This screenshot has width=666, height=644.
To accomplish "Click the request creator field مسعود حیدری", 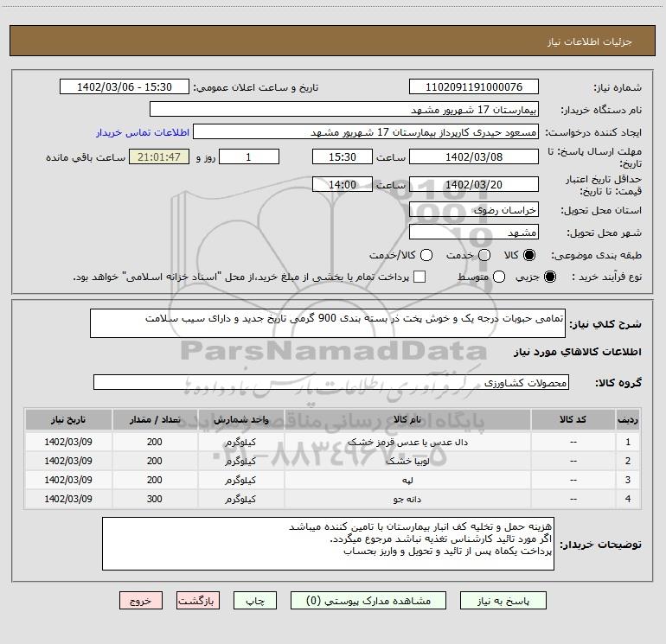I will tap(366, 132).
